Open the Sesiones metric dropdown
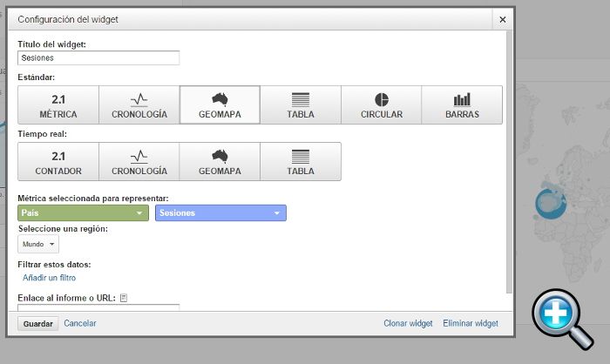The height and width of the screenshot is (364, 610). 221,213
